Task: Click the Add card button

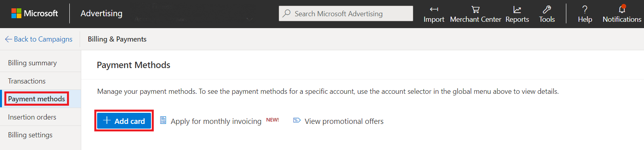Action: [124, 121]
